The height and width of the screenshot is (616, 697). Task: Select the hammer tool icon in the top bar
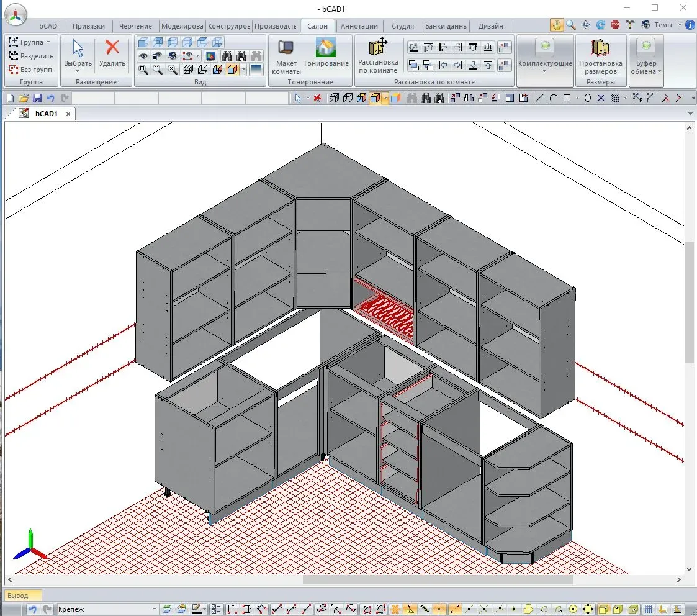tap(631, 25)
